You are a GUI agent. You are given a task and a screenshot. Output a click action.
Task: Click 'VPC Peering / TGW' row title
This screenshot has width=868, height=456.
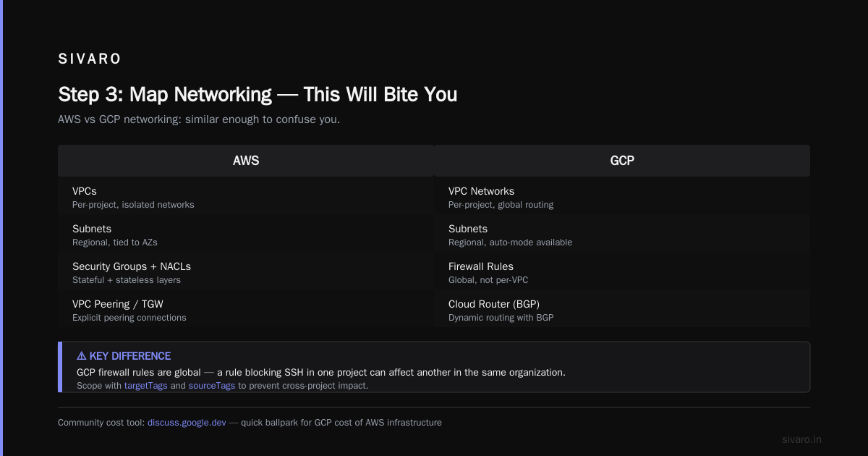(x=118, y=304)
